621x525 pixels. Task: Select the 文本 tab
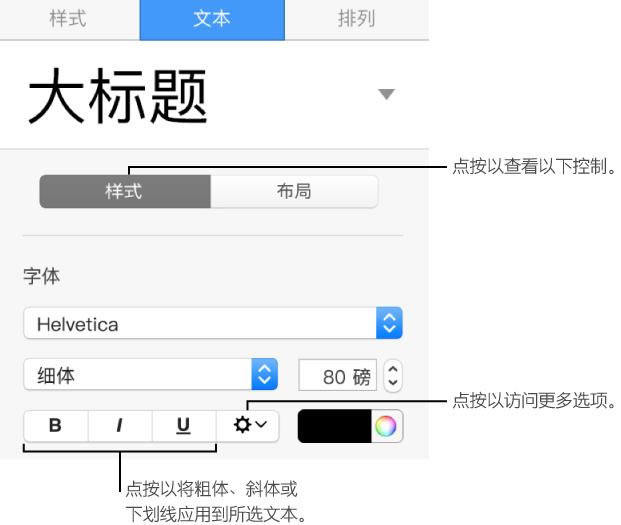211,19
